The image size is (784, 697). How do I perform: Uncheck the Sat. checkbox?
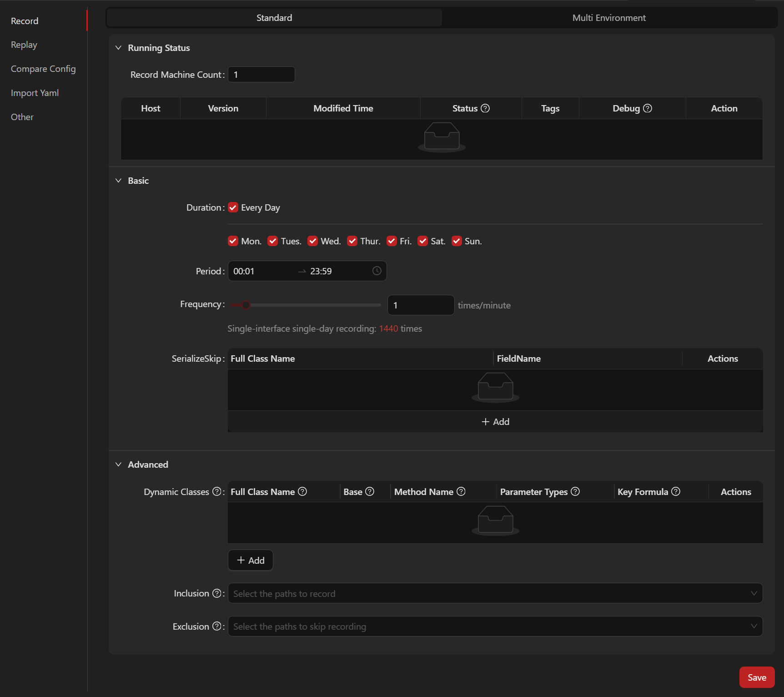[423, 241]
